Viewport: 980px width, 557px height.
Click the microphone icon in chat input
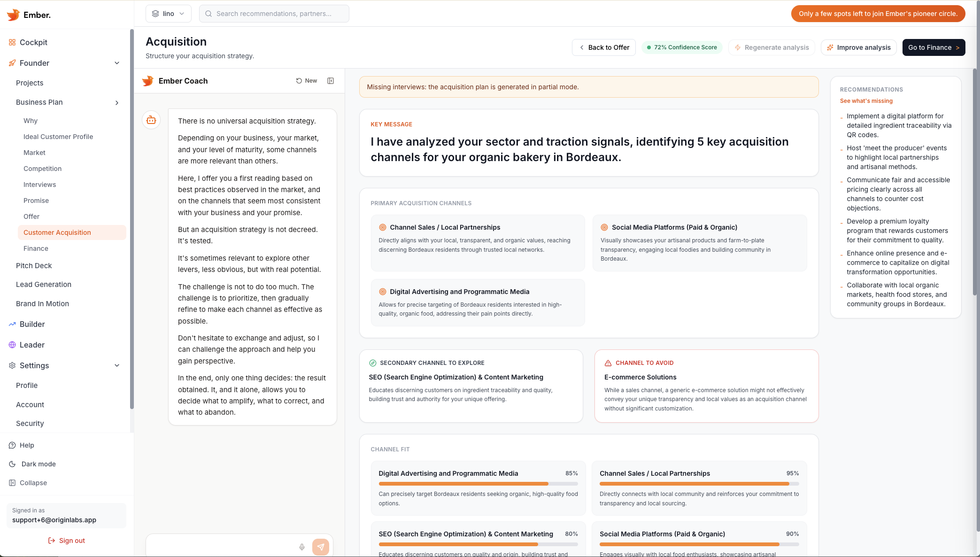click(x=302, y=547)
